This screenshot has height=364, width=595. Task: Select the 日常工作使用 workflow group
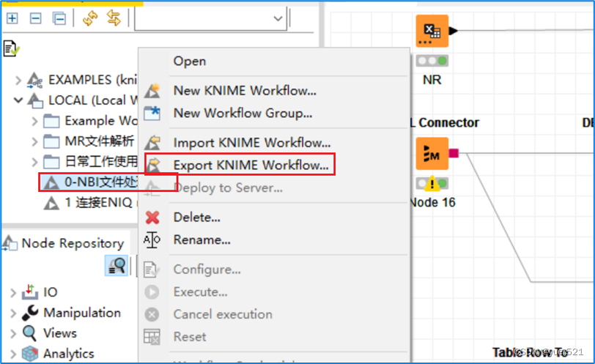90,162
